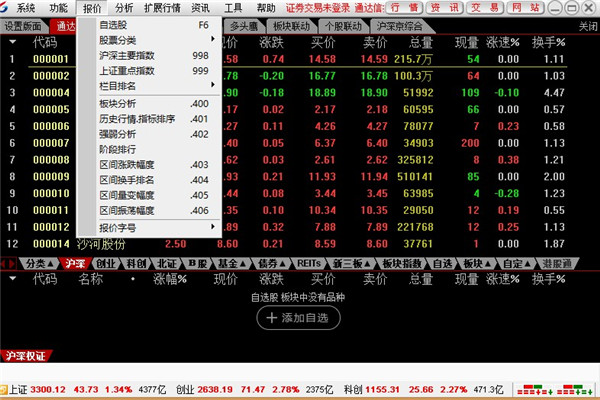Select 区间振荡幅度 .406 entry
Viewport: 600px width, 400px height.
[x=157, y=211]
